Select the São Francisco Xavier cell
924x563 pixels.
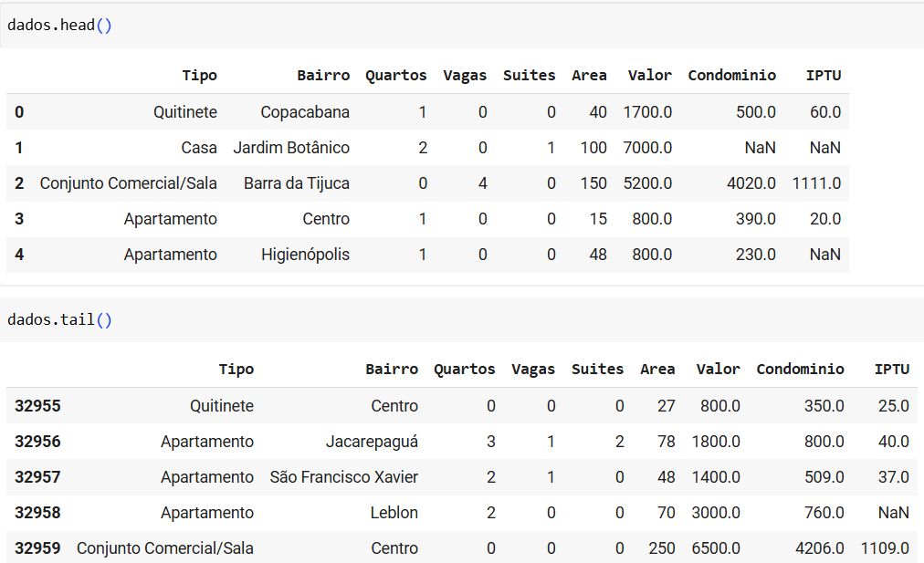click(344, 477)
